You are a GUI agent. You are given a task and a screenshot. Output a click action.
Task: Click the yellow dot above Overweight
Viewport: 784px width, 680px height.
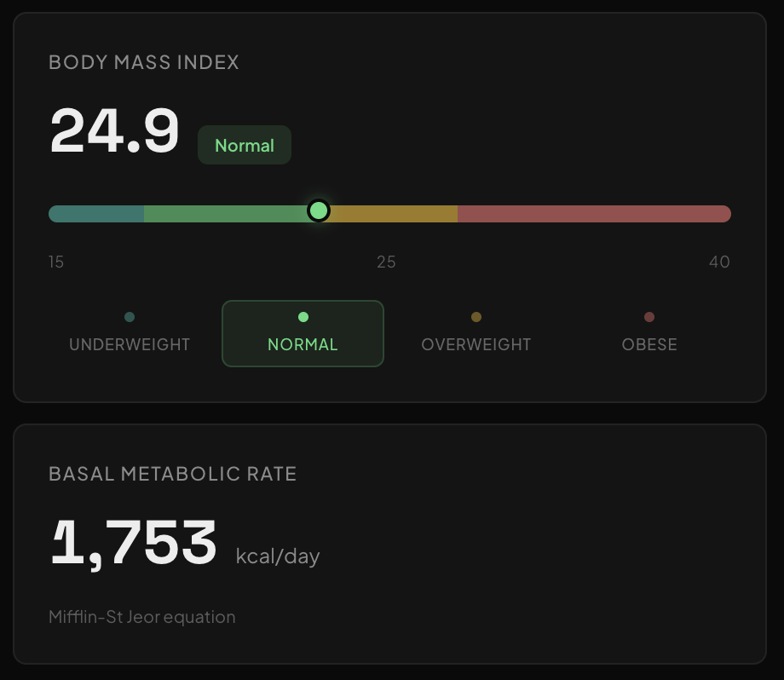click(x=476, y=317)
